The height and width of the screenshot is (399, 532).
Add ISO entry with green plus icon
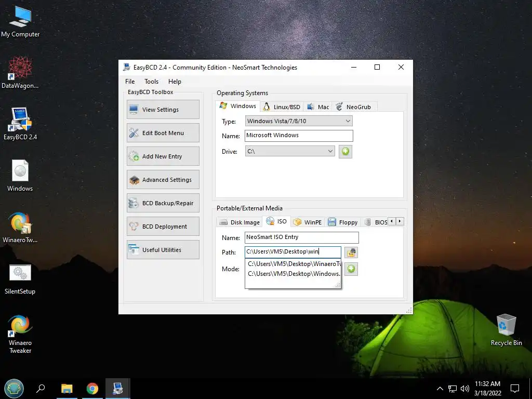(x=351, y=269)
